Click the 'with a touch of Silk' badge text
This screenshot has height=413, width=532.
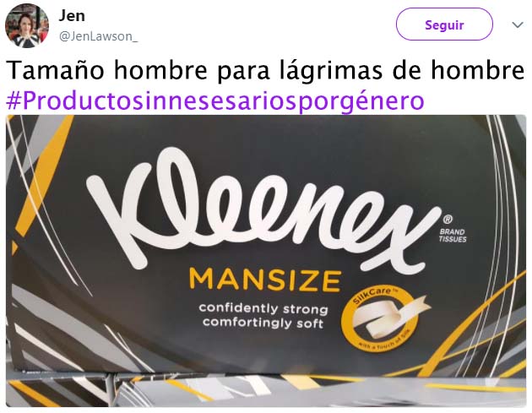tap(385, 342)
